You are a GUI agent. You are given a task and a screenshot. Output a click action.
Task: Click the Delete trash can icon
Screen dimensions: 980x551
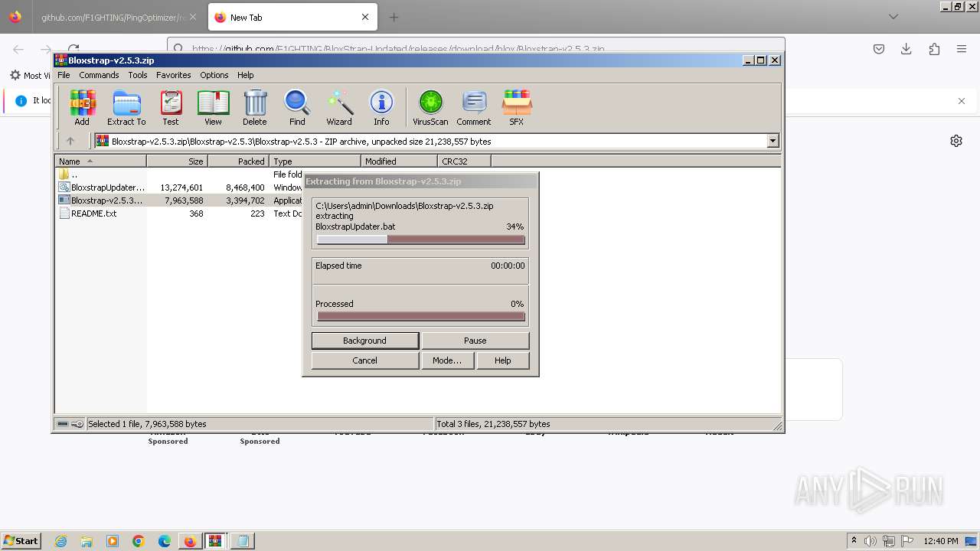(x=255, y=107)
